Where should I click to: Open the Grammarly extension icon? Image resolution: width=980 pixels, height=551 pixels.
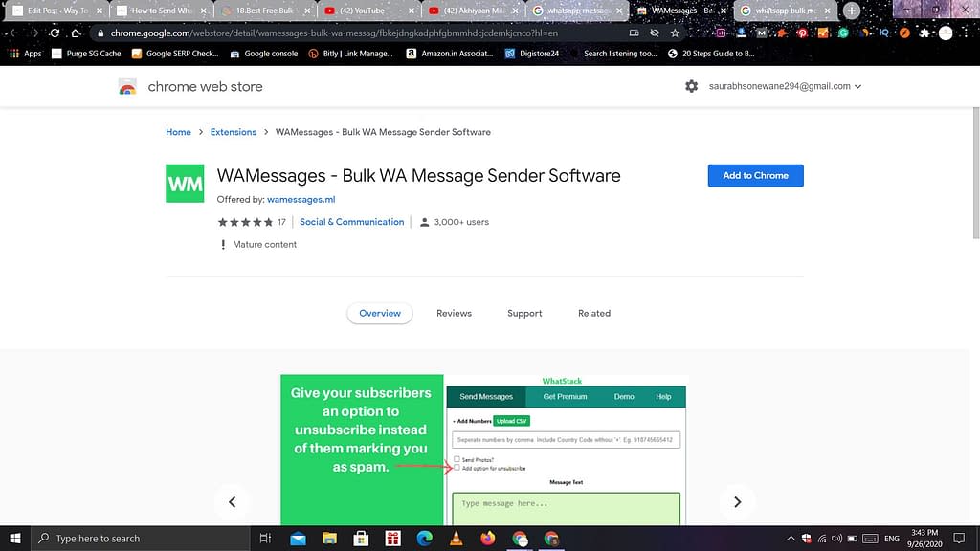point(843,33)
